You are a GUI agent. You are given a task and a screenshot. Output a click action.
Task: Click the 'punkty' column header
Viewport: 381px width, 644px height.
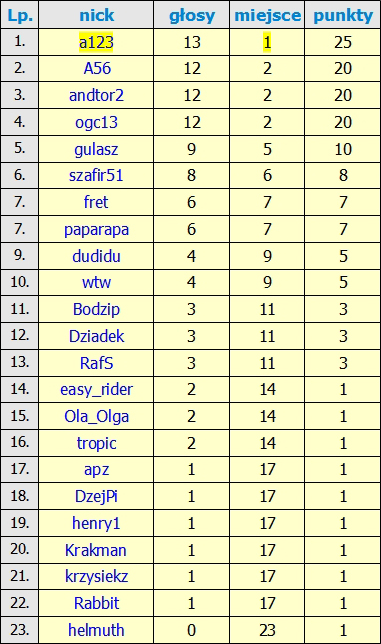point(343,16)
